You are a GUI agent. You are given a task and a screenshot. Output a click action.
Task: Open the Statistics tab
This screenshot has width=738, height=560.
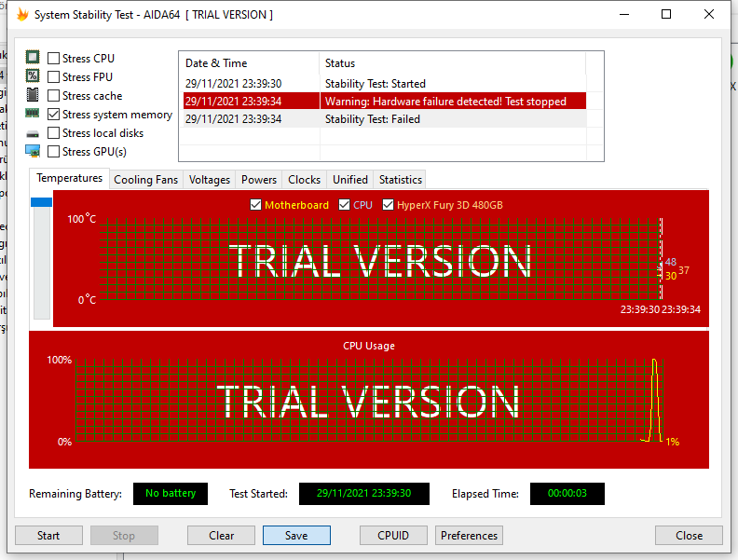401,180
